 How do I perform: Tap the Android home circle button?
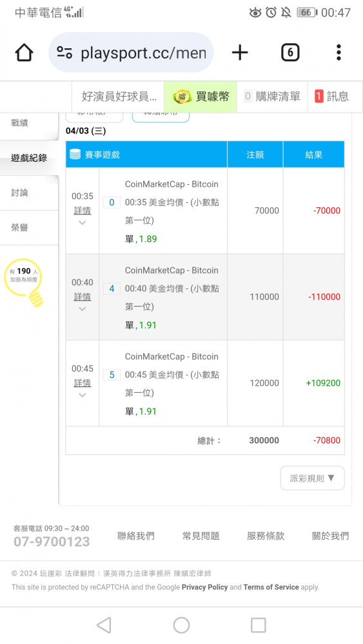pyautogui.click(x=181, y=625)
